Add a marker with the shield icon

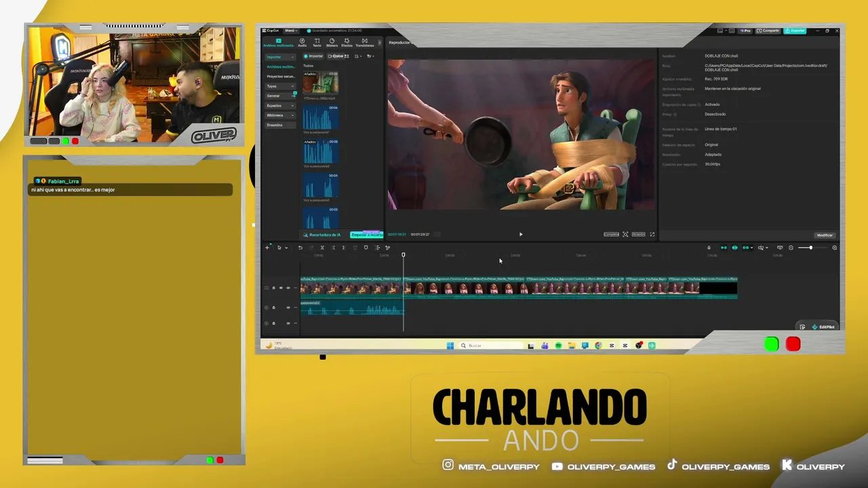[366, 247]
